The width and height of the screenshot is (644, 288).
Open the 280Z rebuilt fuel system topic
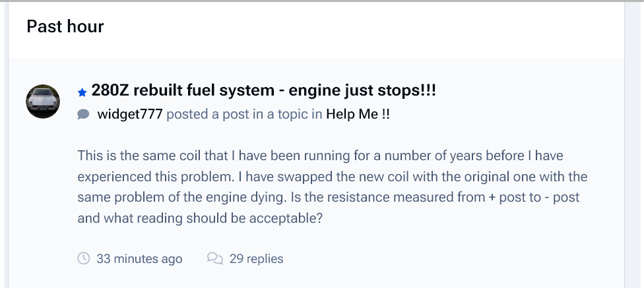[x=264, y=90]
